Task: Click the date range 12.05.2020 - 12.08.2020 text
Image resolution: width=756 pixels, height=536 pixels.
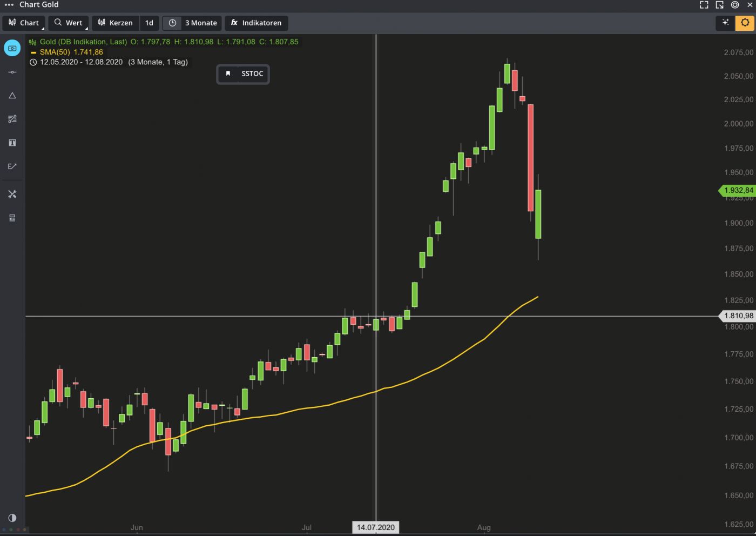Action: [81, 62]
